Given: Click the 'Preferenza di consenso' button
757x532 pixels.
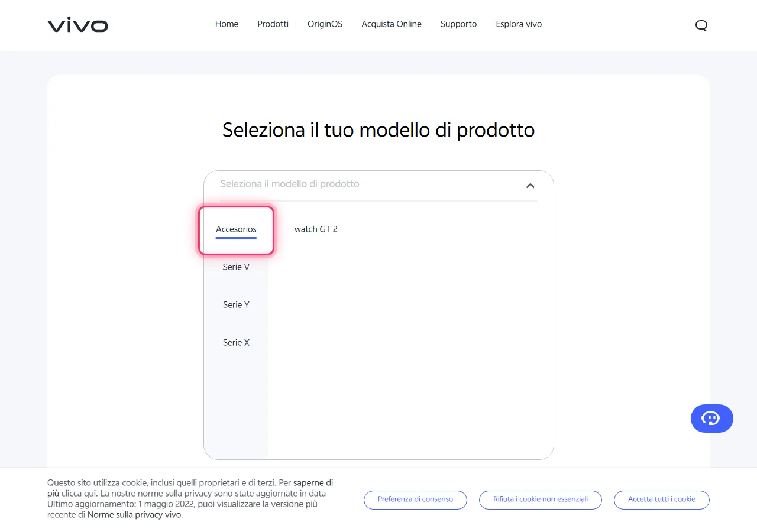Looking at the screenshot, I should pyautogui.click(x=415, y=499).
